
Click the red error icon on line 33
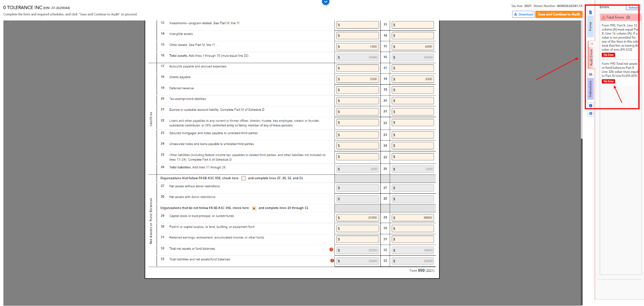pyautogui.click(x=332, y=261)
